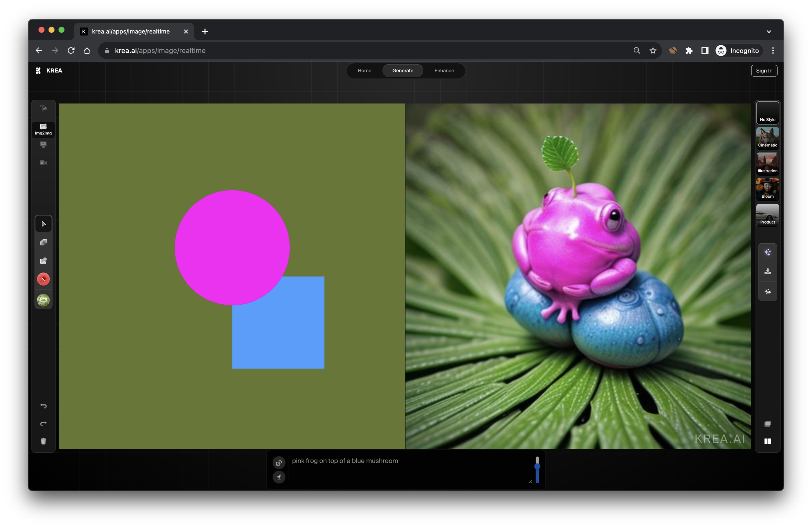Open the Incognito profile menu

point(737,50)
